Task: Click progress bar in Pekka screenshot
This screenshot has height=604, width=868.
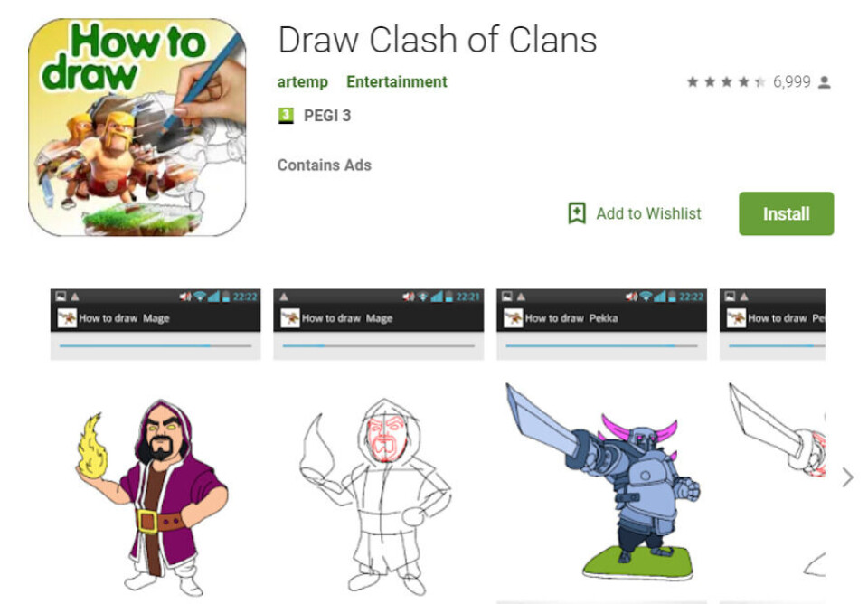Action: point(602,346)
